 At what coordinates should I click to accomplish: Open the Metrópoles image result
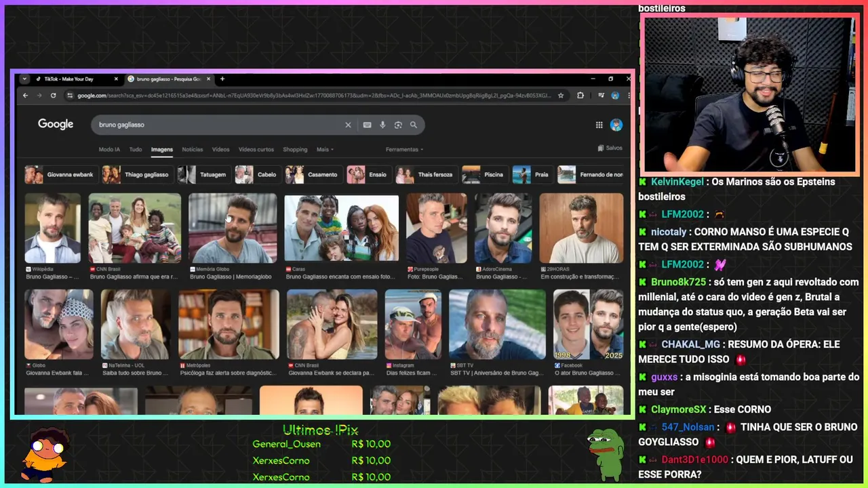tap(229, 325)
